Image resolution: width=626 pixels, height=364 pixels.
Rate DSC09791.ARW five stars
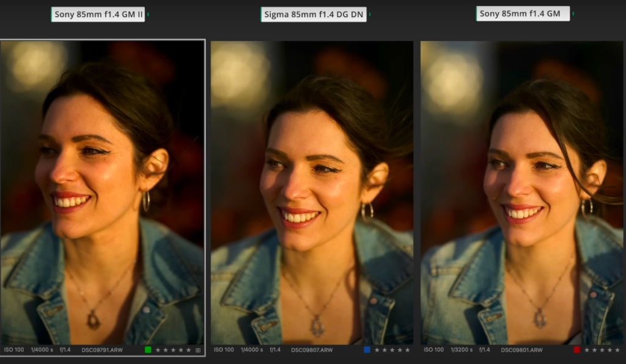[x=189, y=350]
